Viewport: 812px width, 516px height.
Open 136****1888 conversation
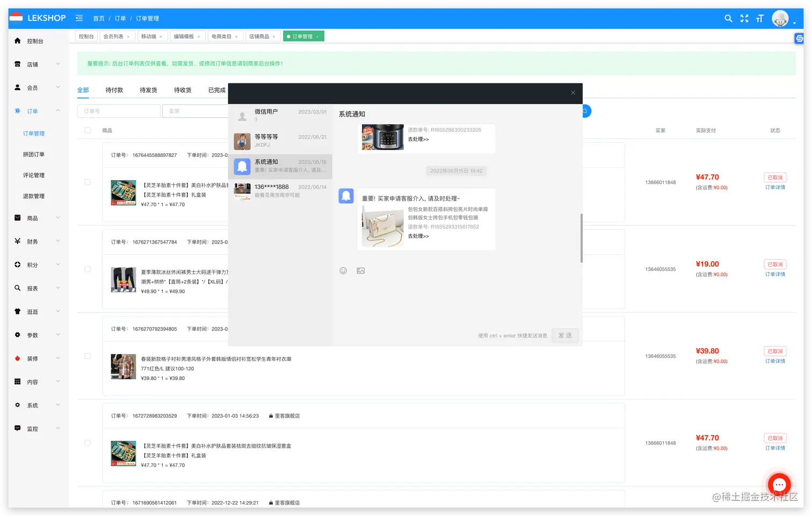point(280,191)
